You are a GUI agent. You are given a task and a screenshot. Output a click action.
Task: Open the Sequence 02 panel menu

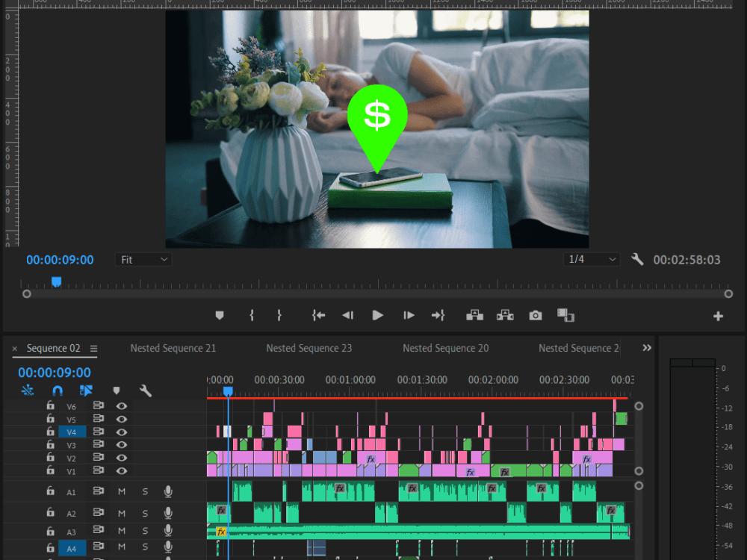pos(94,349)
